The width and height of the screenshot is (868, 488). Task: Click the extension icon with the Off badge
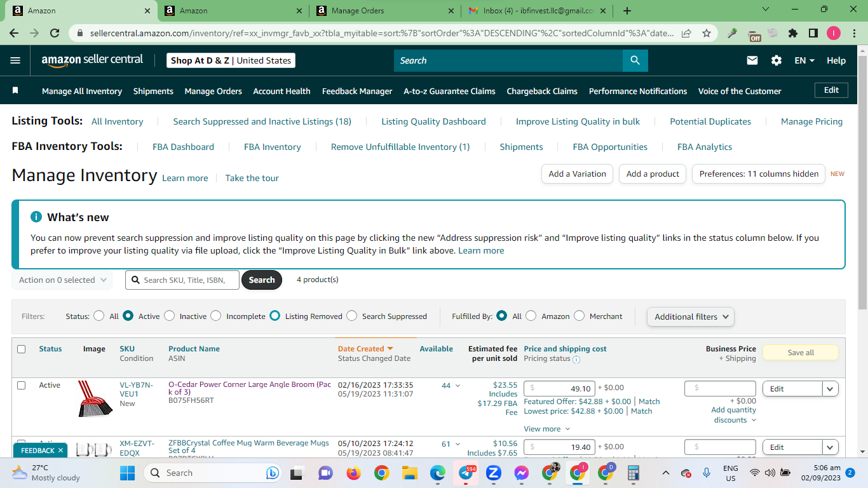pos(754,34)
